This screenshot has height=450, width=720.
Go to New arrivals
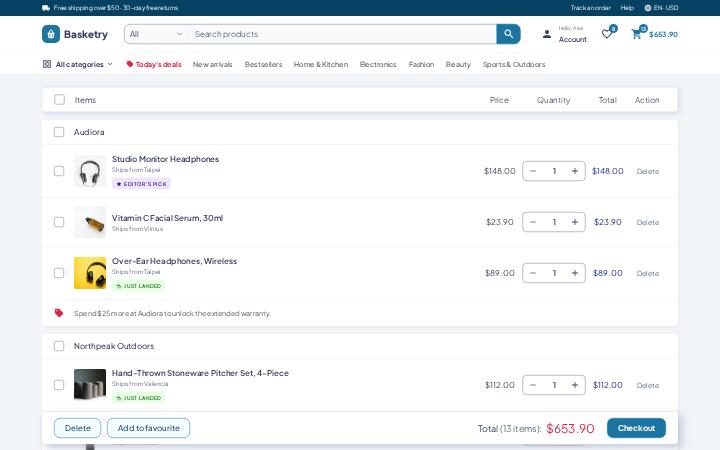[212, 64]
